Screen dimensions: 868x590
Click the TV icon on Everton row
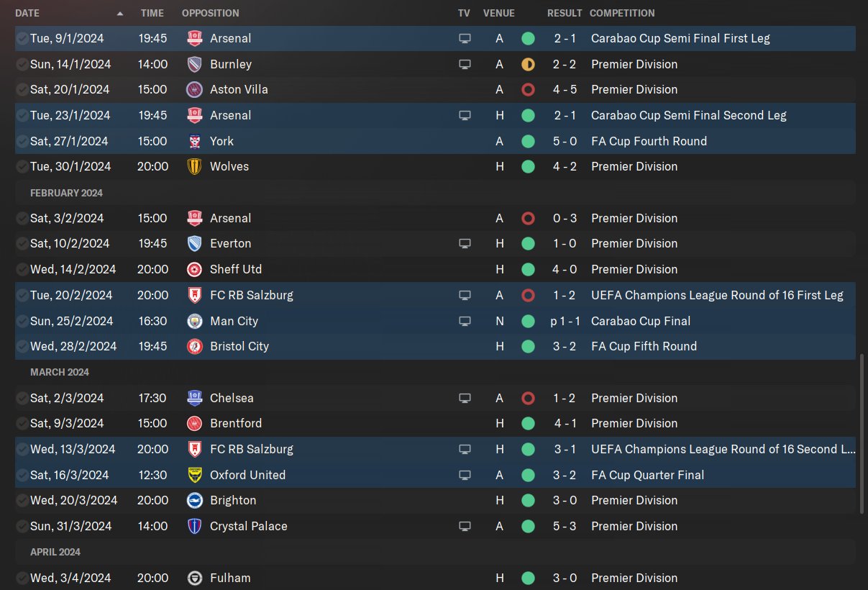465,244
